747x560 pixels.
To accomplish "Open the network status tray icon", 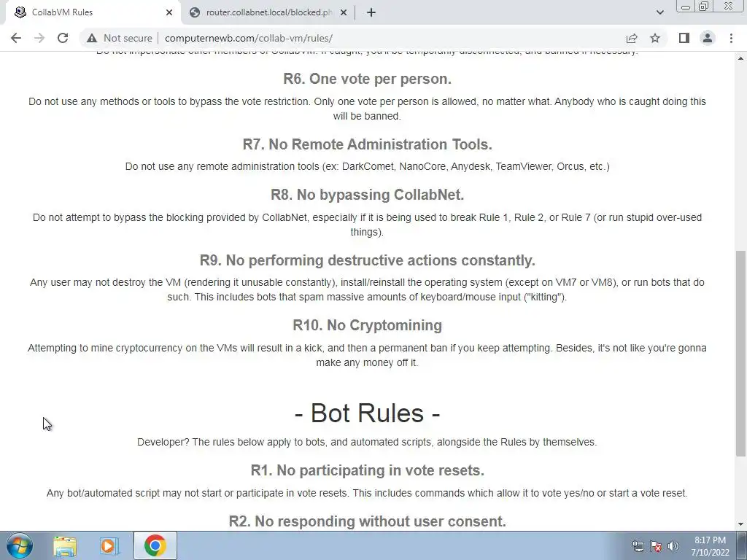I will 638,546.
